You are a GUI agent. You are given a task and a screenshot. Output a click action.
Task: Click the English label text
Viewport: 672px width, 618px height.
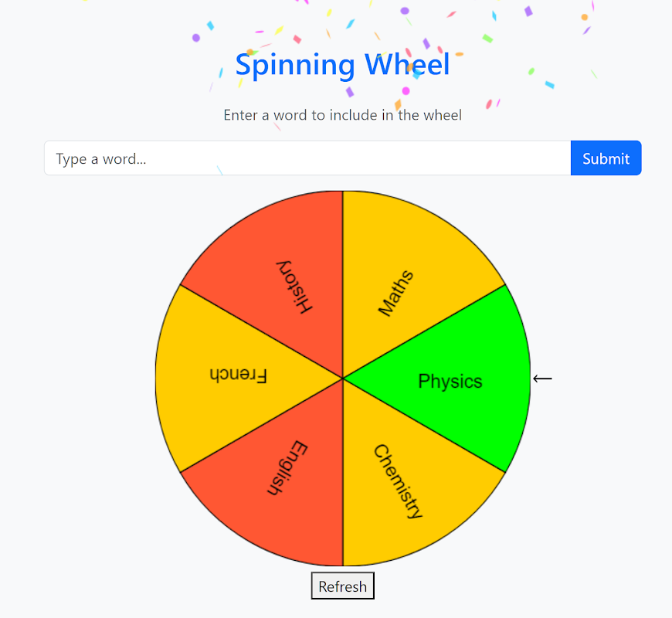tap(287, 468)
